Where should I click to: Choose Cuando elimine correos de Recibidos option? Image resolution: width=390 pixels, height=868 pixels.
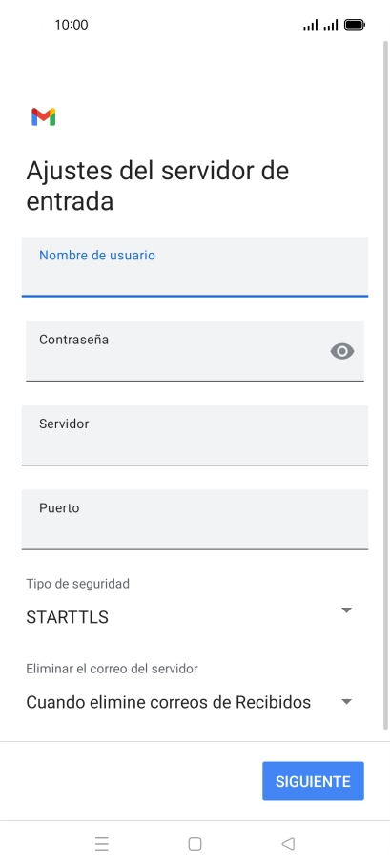pos(168,702)
